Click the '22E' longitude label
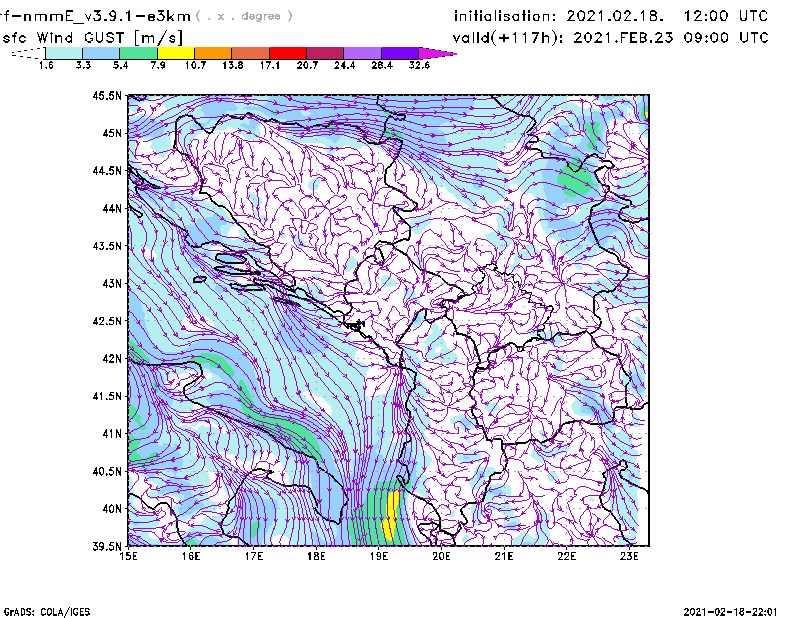The height and width of the screenshot is (618, 800). point(566,556)
